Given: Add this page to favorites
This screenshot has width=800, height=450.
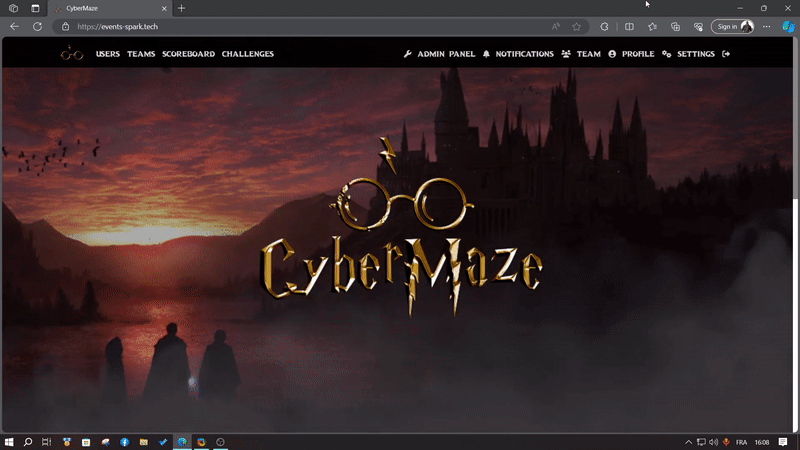Looking at the screenshot, I should 577,27.
